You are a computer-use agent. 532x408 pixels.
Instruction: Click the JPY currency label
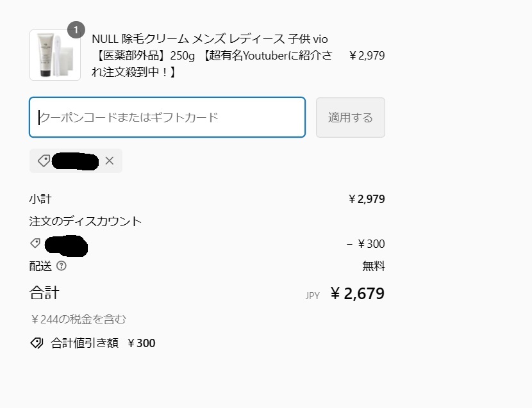click(313, 296)
